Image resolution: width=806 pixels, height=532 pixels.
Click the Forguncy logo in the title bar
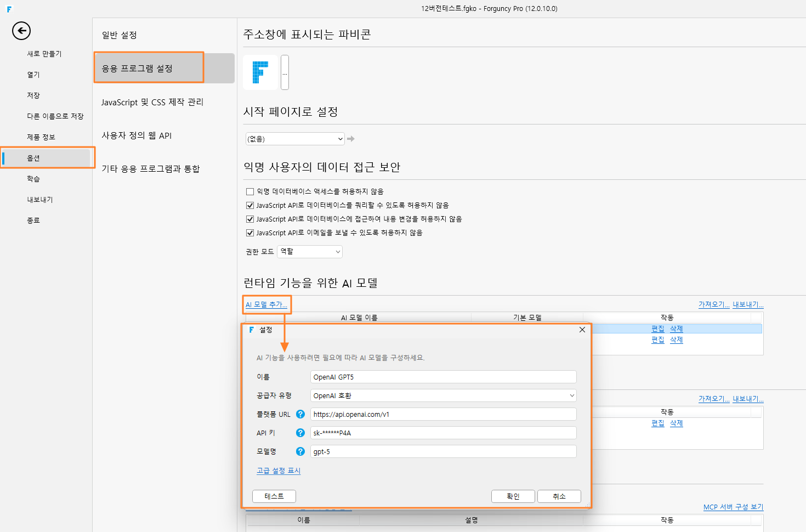(x=9, y=9)
